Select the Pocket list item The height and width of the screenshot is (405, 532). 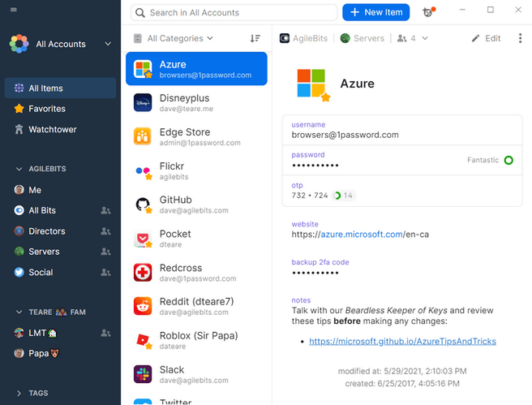pos(196,239)
